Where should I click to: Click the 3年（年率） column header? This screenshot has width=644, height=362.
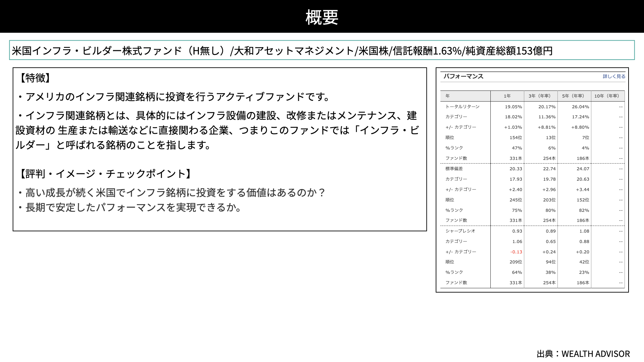point(540,96)
